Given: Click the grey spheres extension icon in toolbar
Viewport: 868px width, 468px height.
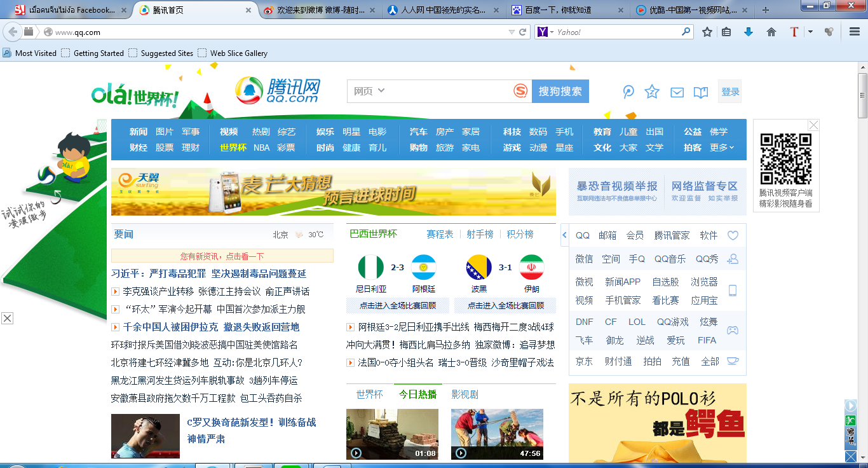Looking at the screenshot, I should pyautogui.click(x=829, y=32).
